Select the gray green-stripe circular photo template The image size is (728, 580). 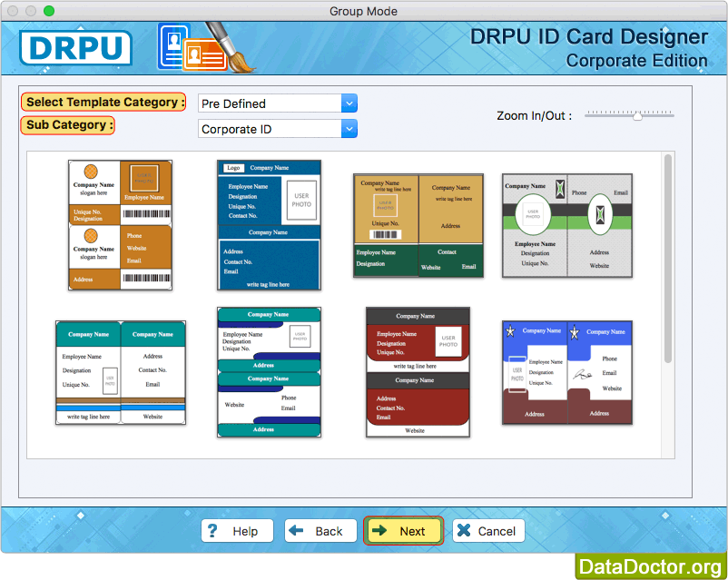point(567,226)
